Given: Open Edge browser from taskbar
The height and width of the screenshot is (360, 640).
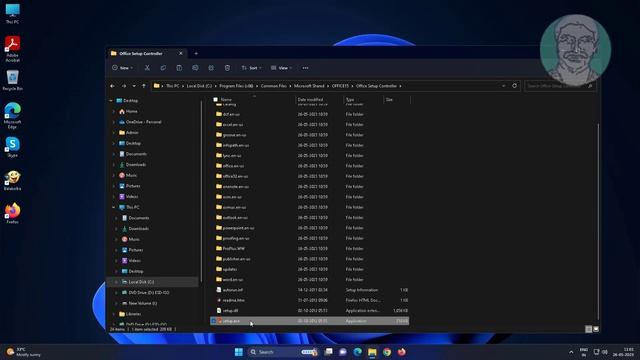Looking at the screenshot, I should click(358, 352).
